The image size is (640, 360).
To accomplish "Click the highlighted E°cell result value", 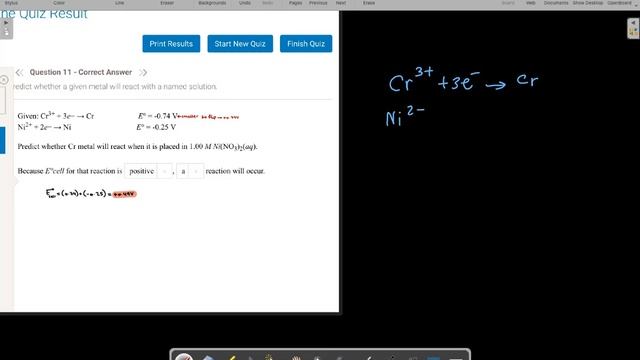I will click(x=124, y=194).
